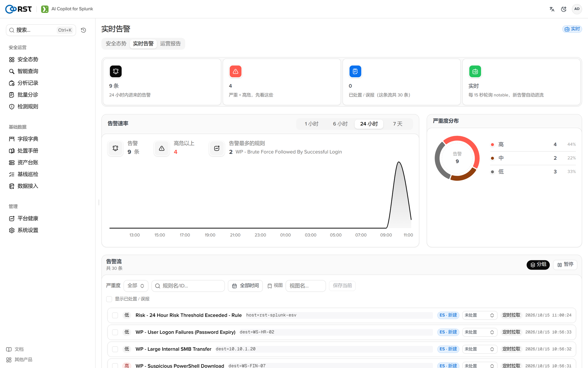Select the 7 天 time range
Viewport: 588px width, 368px height.
(398, 124)
